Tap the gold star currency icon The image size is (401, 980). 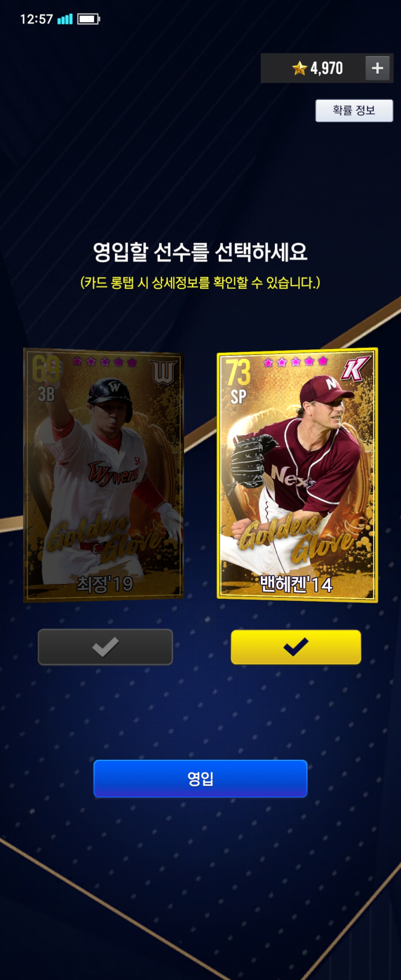point(299,68)
